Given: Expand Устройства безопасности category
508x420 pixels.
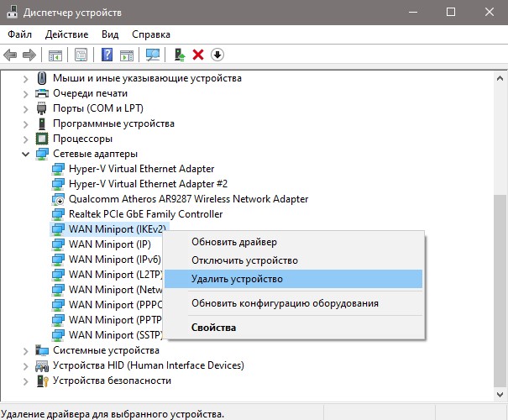Looking at the screenshot, I should coord(25,381).
